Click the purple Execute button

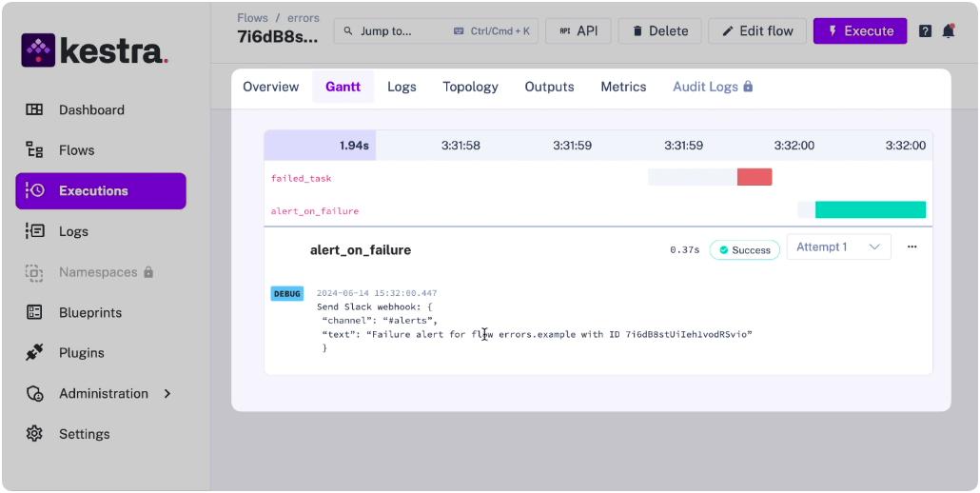click(x=860, y=31)
